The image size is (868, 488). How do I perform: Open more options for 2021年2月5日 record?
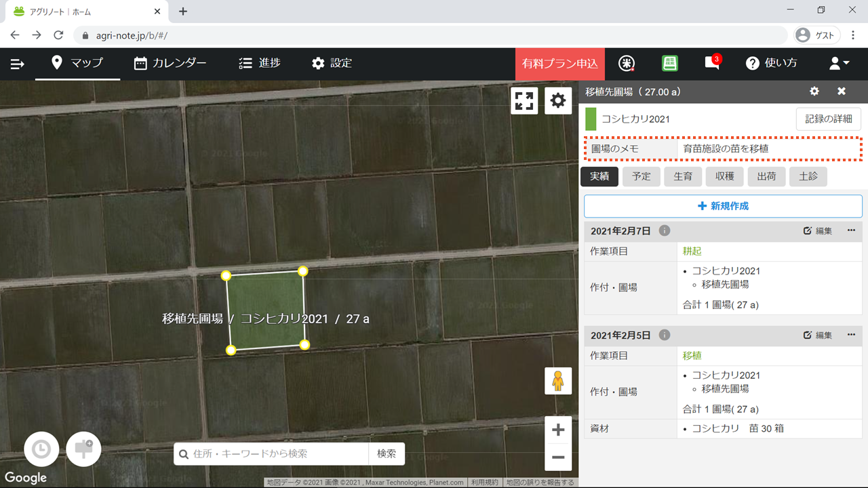click(852, 335)
